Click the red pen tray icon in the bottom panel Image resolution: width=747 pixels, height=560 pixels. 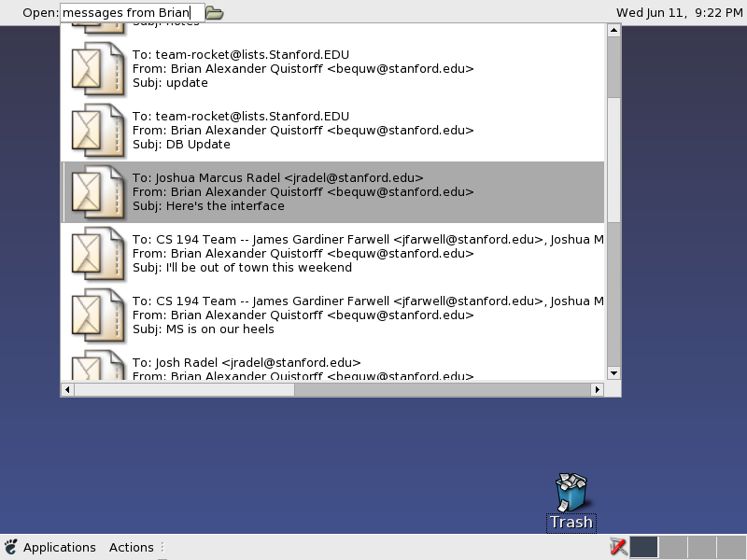(617, 547)
